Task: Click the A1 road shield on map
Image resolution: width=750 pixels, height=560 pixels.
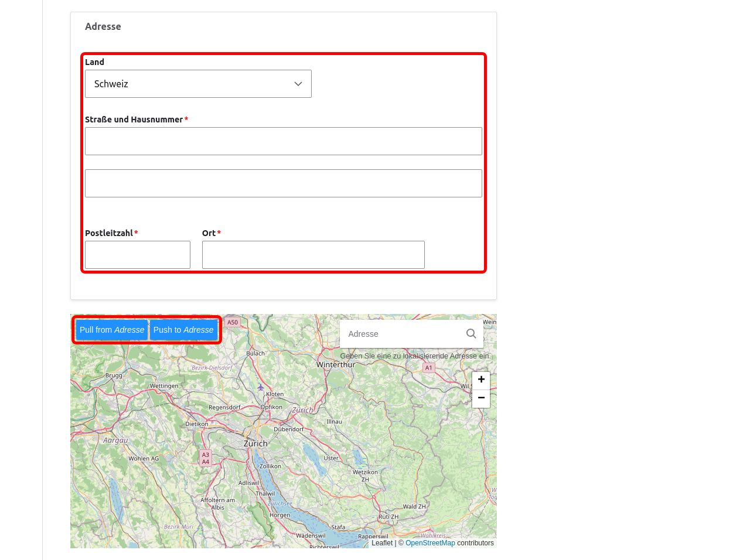Action: [429, 368]
